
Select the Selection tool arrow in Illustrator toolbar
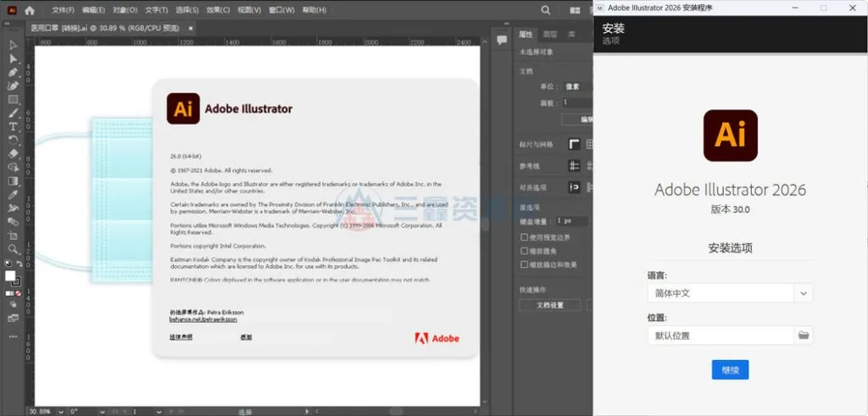coord(13,46)
